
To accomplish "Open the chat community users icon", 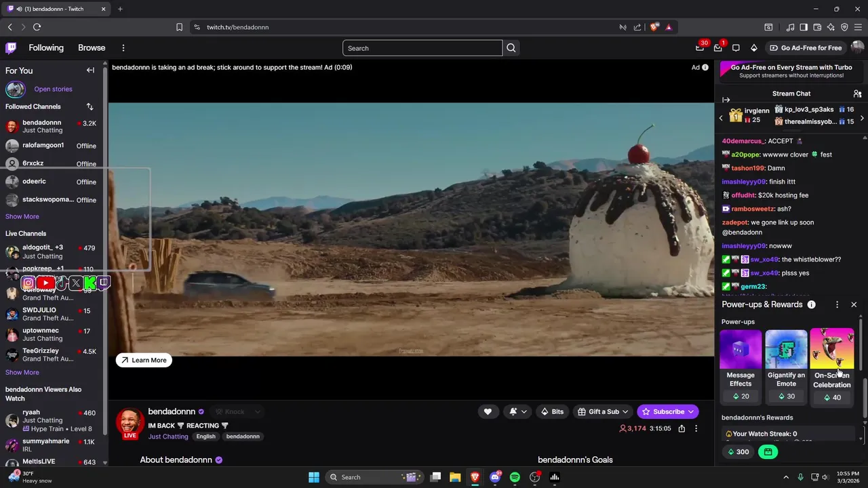I will coord(857,94).
